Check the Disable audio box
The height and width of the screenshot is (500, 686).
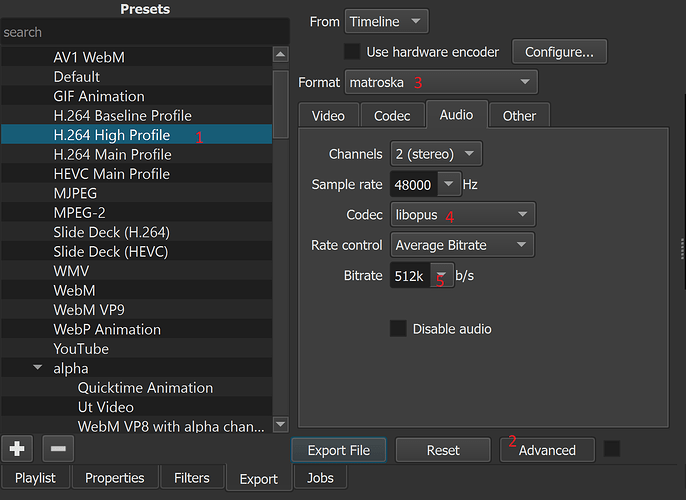tap(398, 329)
